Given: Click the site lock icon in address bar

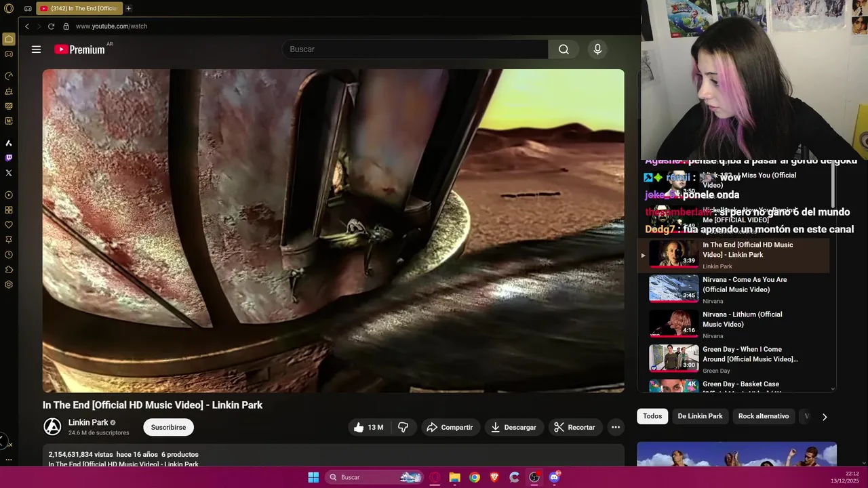Looking at the screenshot, I should (66, 26).
